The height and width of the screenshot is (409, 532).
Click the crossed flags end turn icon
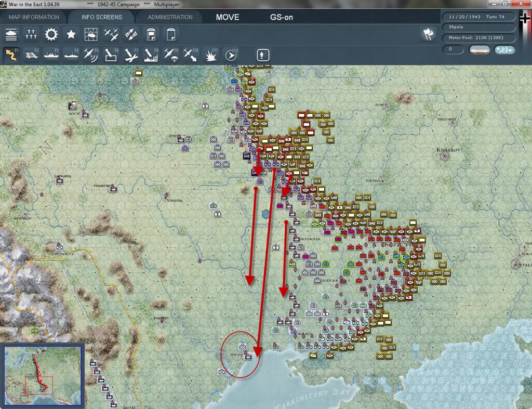click(428, 34)
